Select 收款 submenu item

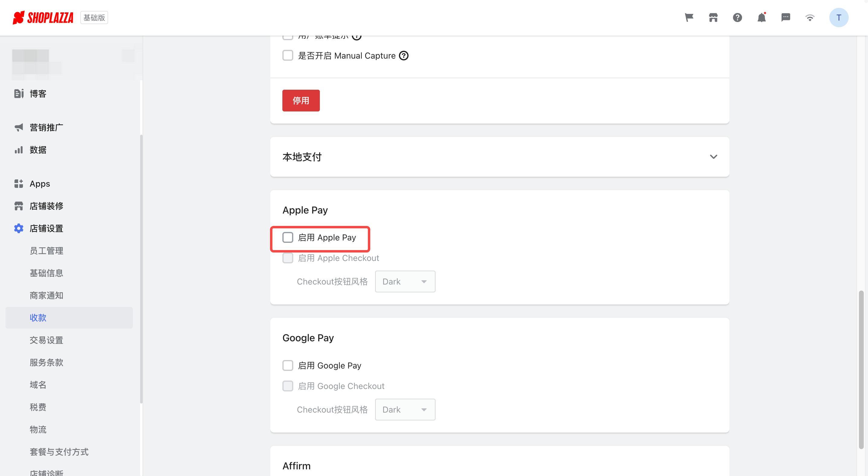(x=69, y=318)
